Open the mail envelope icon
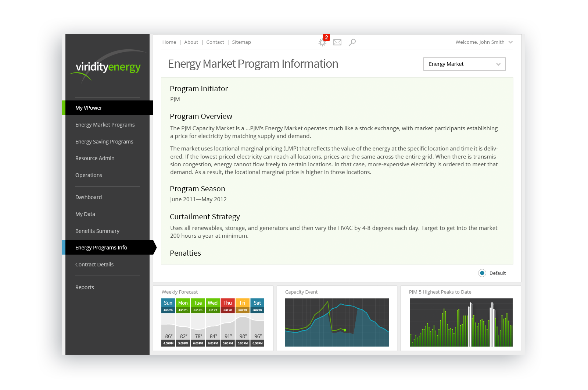 pyautogui.click(x=337, y=42)
